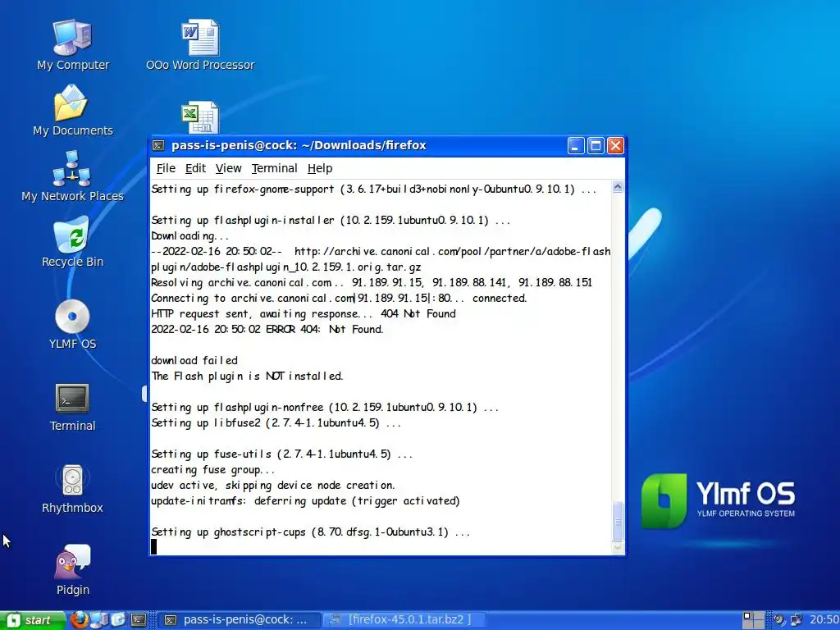Click the terminal window title bar icon
The height and width of the screenshot is (630, 840).
[158, 145]
